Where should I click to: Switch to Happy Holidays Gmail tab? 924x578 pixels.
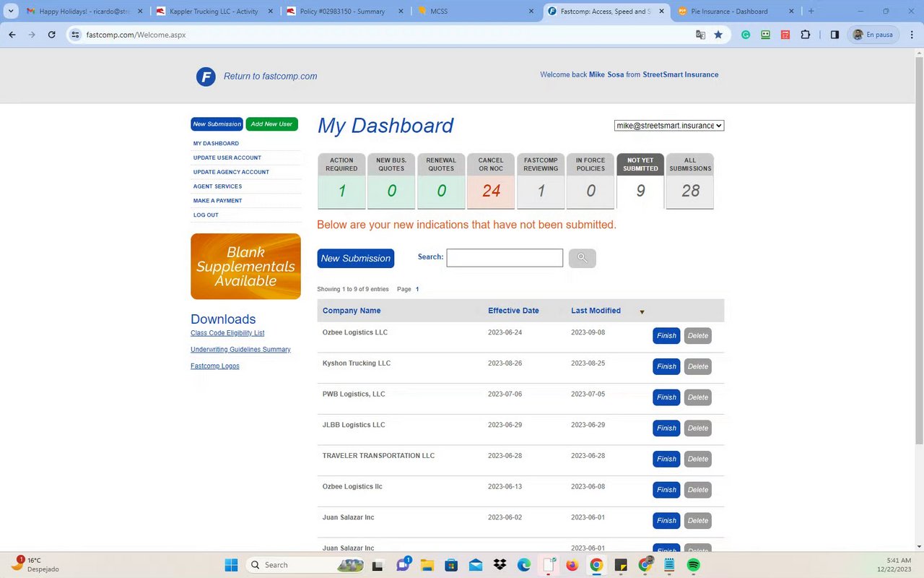click(x=84, y=12)
